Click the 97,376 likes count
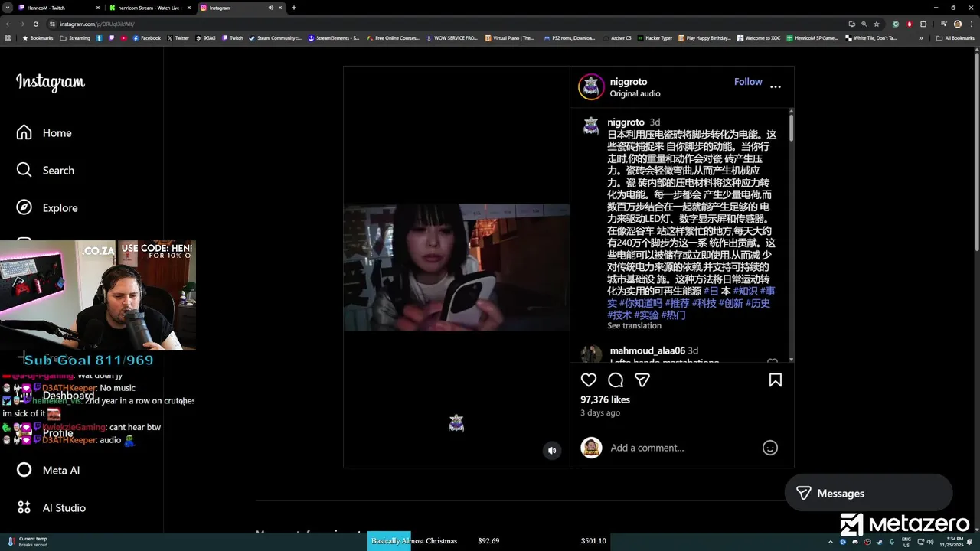 click(x=605, y=399)
